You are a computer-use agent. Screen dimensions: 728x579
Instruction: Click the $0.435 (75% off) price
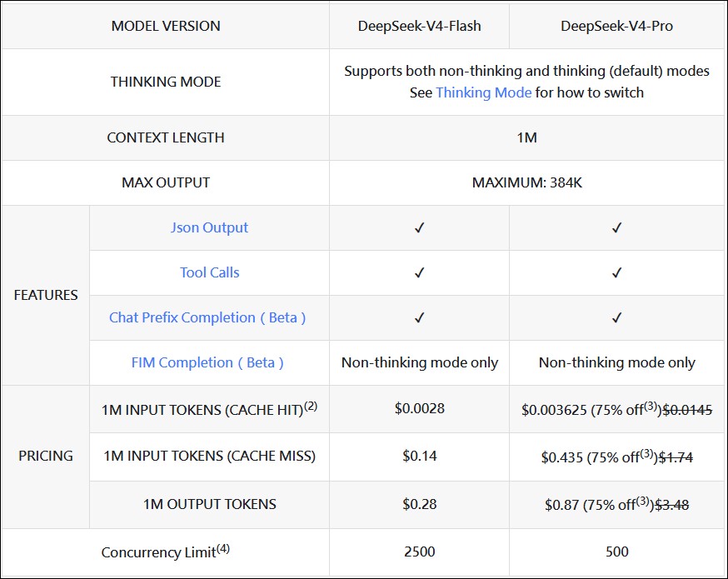click(x=600, y=457)
